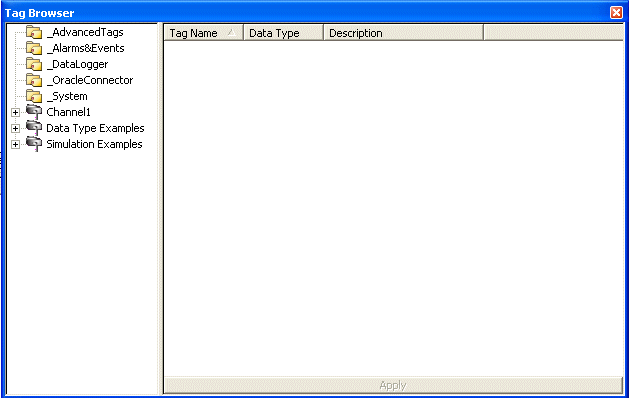Click the _DataLogger folder icon
Image resolution: width=629 pixels, height=398 pixels.
pyautogui.click(x=34, y=64)
